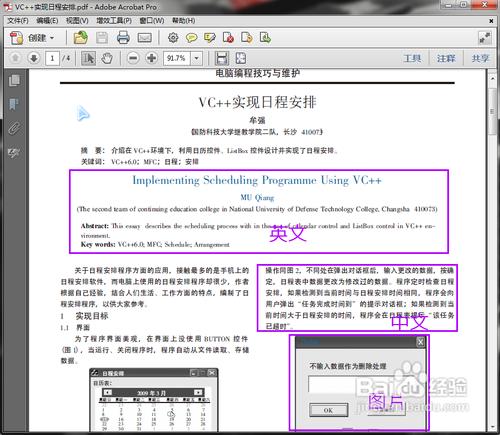
Task: Open the 窗口(W) menu
Action: [152, 21]
